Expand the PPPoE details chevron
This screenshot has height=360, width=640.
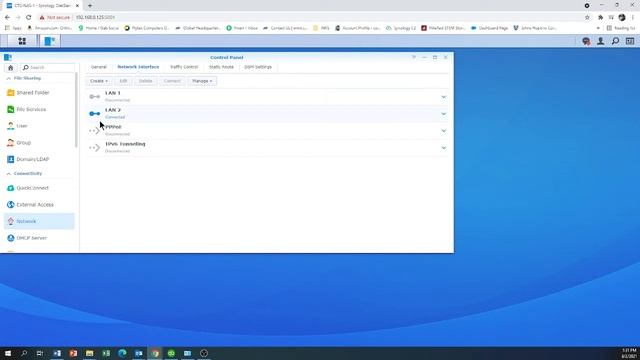[444, 131]
